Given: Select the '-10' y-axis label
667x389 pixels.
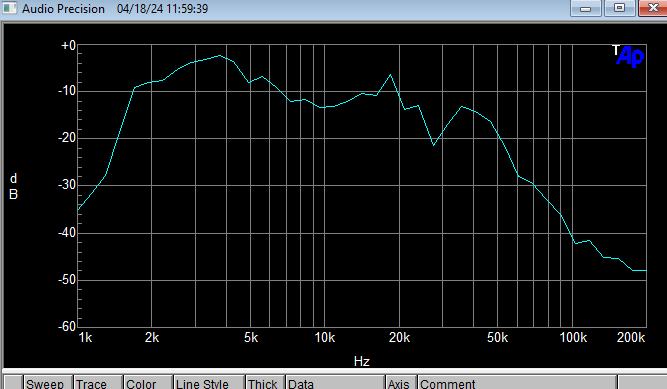Looking at the screenshot, I should click(x=67, y=91).
